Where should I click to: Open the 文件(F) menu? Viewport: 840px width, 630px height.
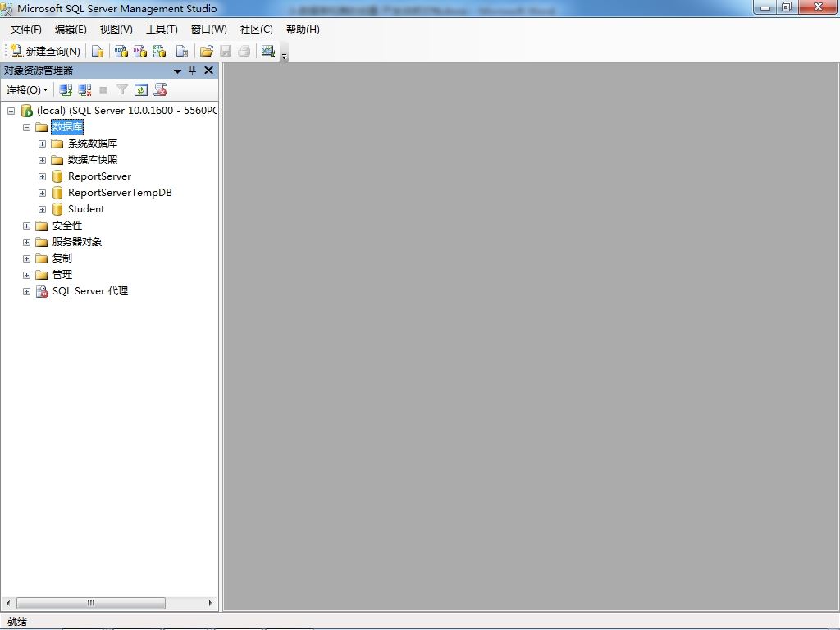click(x=25, y=30)
